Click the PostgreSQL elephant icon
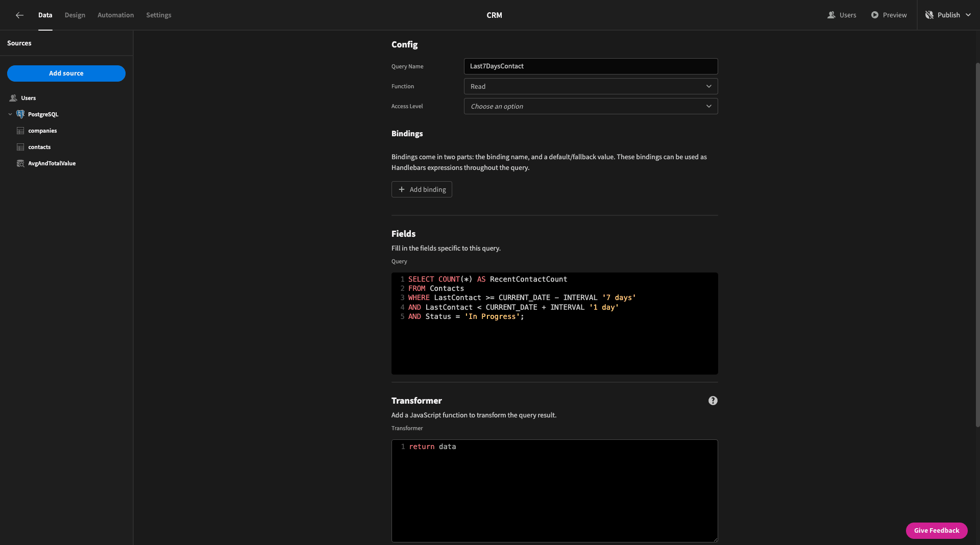 [20, 114]
